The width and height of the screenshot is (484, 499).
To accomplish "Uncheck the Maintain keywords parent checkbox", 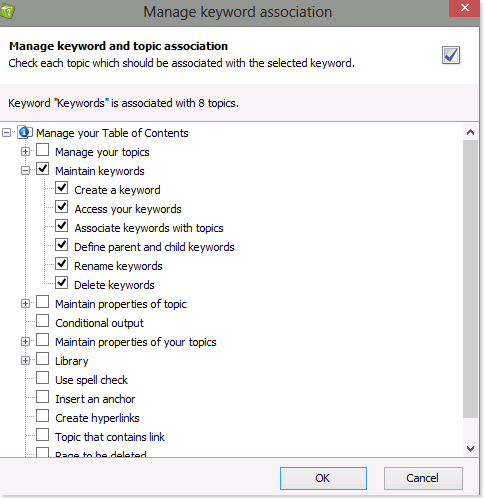I will click(43, 169).
